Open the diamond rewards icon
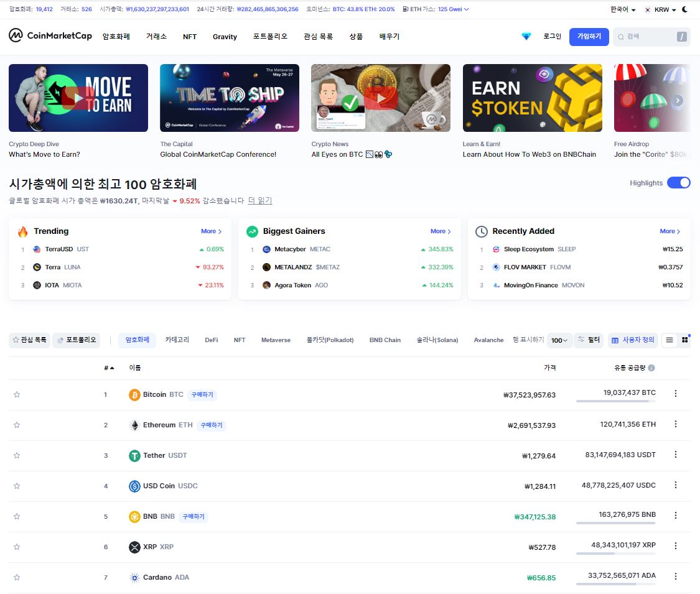This screenshot has width=700, height=594. 526,36
